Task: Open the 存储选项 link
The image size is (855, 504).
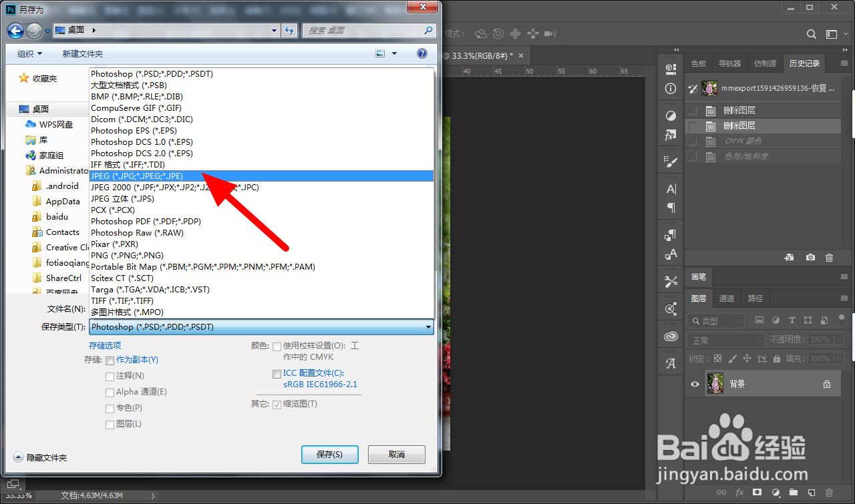Action: [105, 346]
